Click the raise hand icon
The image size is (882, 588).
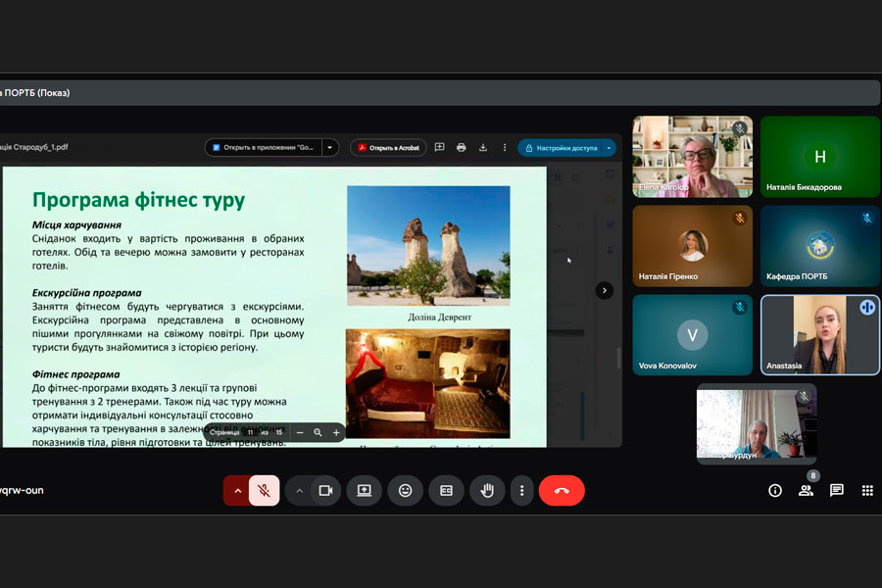click(x=487, y=490)
